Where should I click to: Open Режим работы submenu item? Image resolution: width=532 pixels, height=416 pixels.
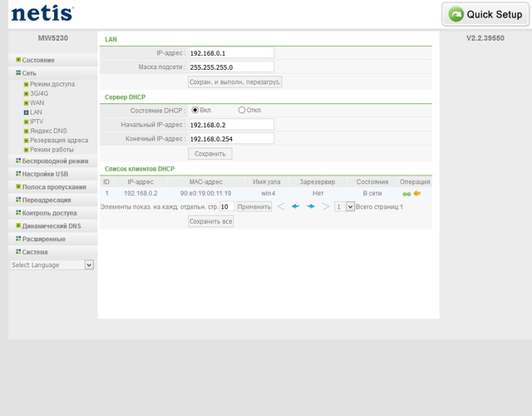(52, 150)
